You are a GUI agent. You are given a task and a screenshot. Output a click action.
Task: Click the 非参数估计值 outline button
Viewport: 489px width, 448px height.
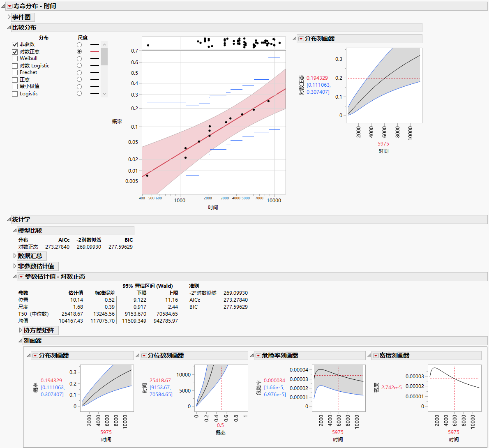click(37, 266)
